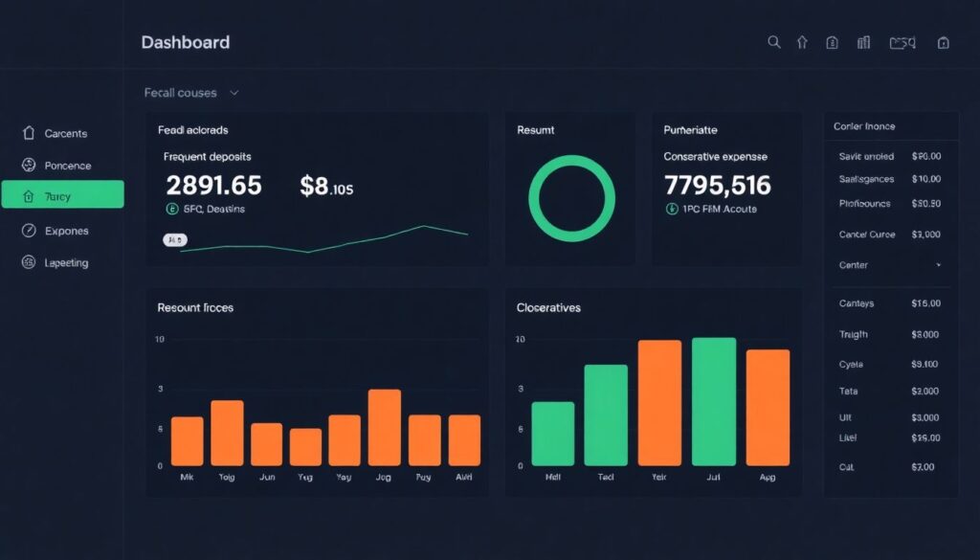Expand the Center dropdown arrow in right panel
Screen dimensions: 980x560
(938, 265)
